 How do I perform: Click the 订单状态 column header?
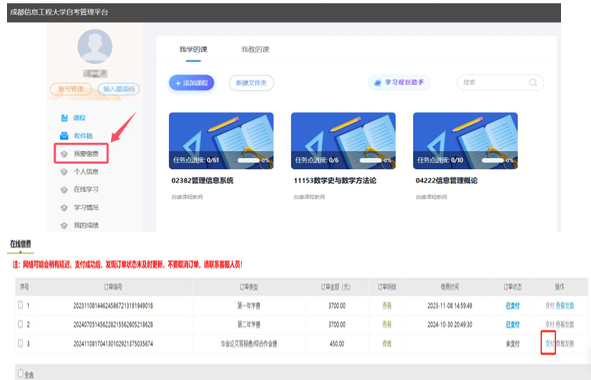point(513,287)
